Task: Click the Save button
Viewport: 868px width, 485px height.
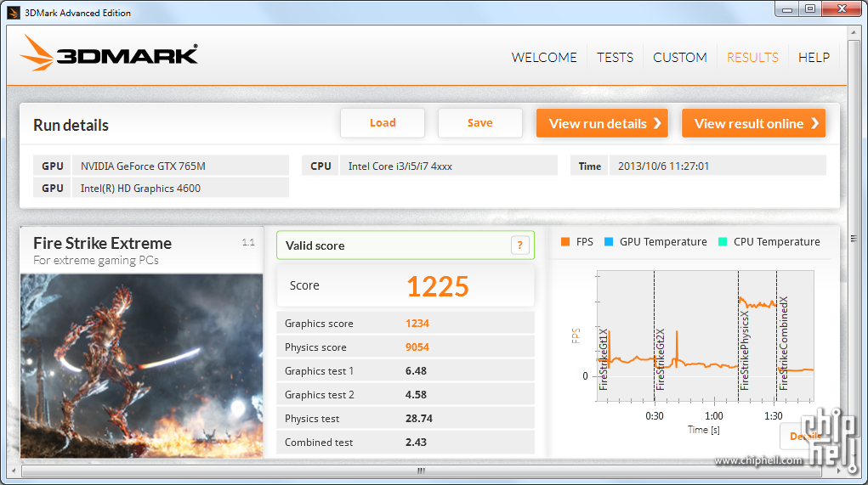Action: coord(480,123)
